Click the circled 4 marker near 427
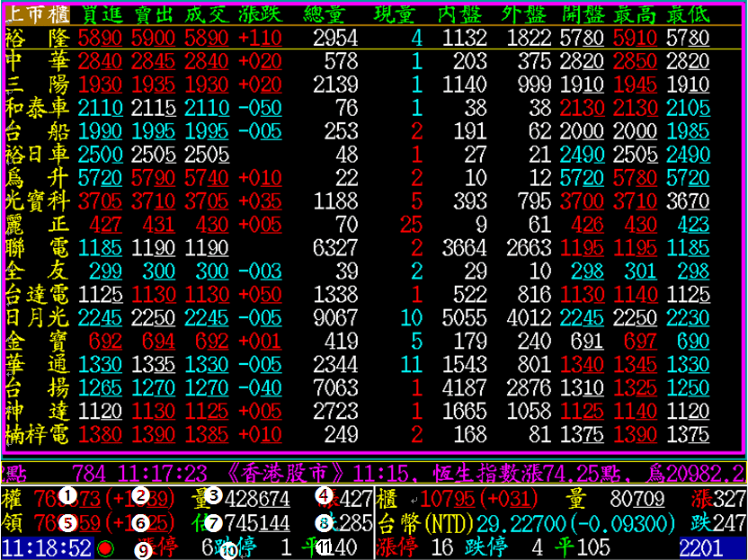This screenshot has width=748, height=560. (325, 495)
